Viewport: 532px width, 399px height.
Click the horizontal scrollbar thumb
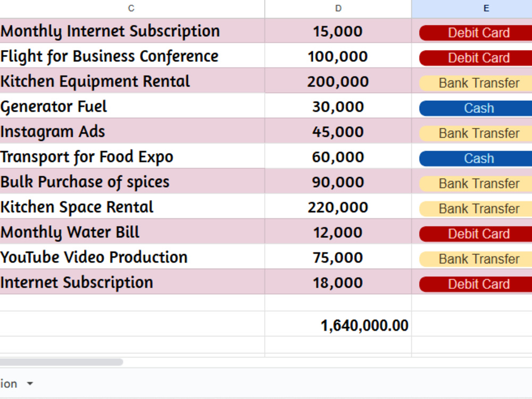pyautogui.click(x=61, y=362)
